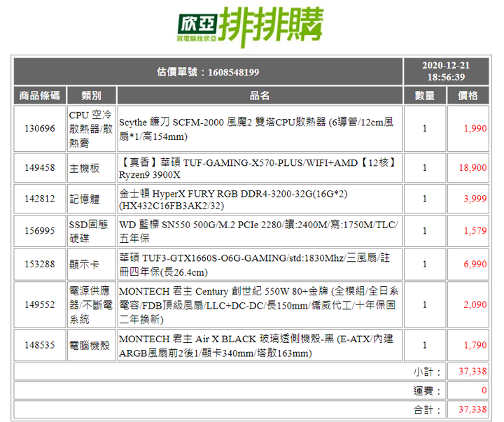Click quantity 1 in the 電源供應器 row

click(x=425, y=304)
